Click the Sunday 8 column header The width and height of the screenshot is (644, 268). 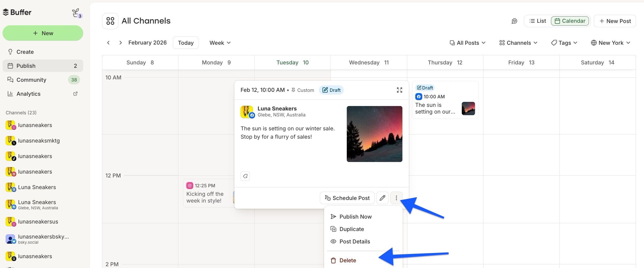[x=140, y=63]
